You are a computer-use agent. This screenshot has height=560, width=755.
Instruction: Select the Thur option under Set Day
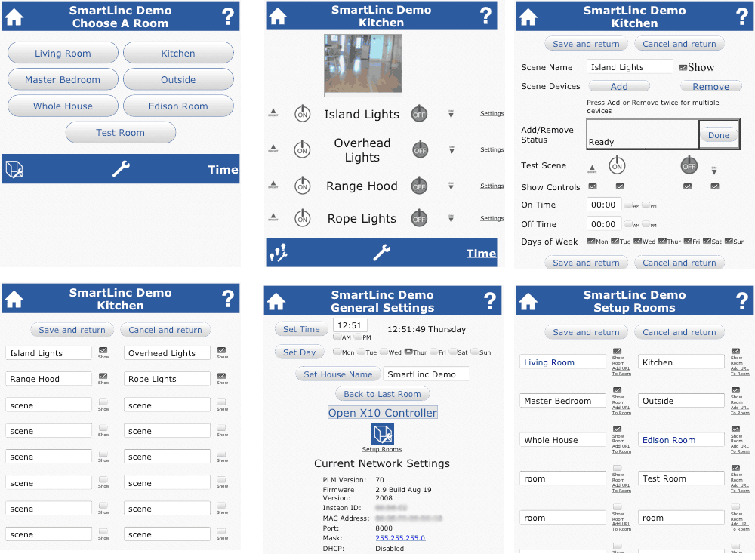[x=408, y=352]
